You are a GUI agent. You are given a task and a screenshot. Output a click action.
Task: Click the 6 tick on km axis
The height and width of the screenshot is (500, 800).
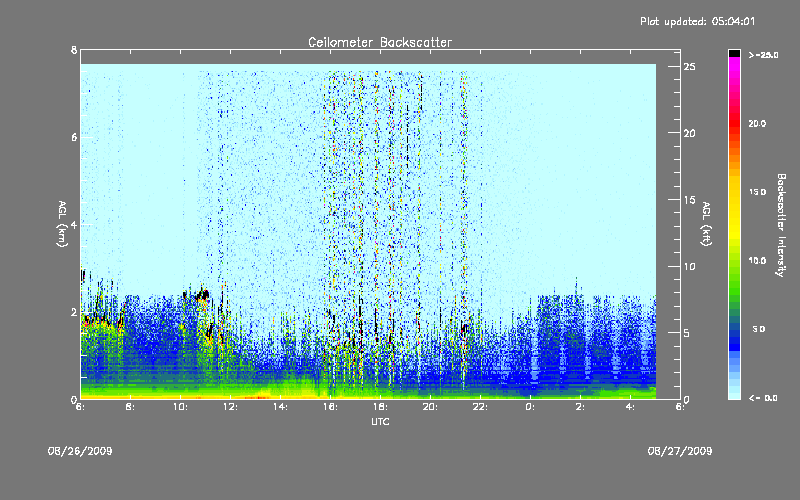[x=74, y=137]
